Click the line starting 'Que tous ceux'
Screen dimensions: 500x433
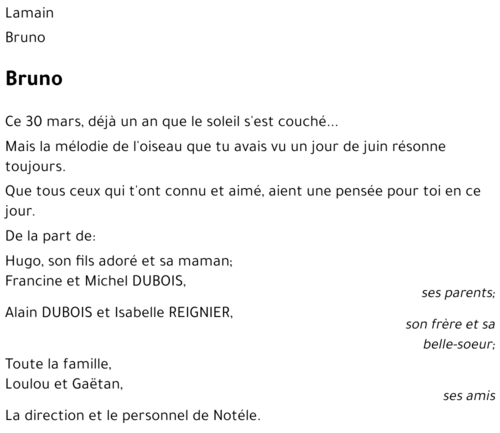(x=243, y=191)
